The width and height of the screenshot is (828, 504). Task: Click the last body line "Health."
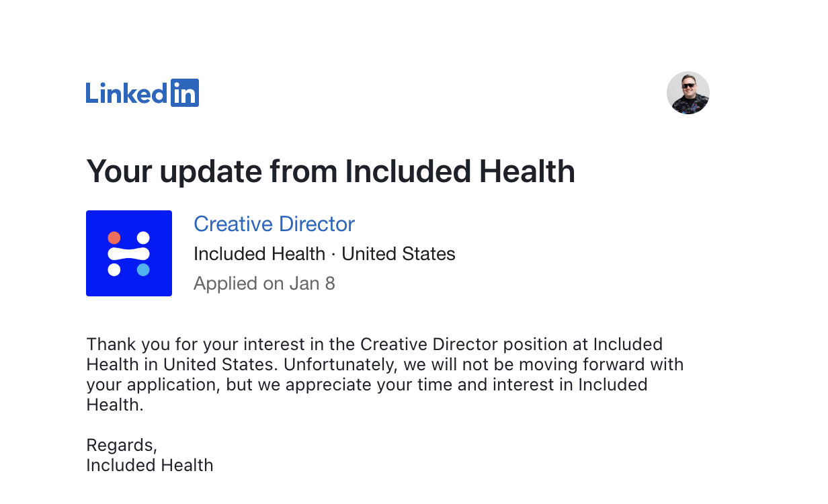click(x=115, y=405)
